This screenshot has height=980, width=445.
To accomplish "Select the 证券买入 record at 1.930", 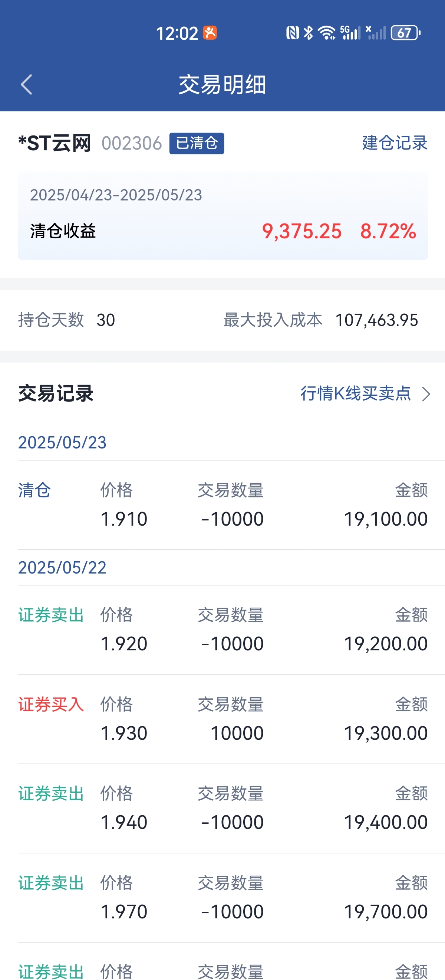I will 223,719.
